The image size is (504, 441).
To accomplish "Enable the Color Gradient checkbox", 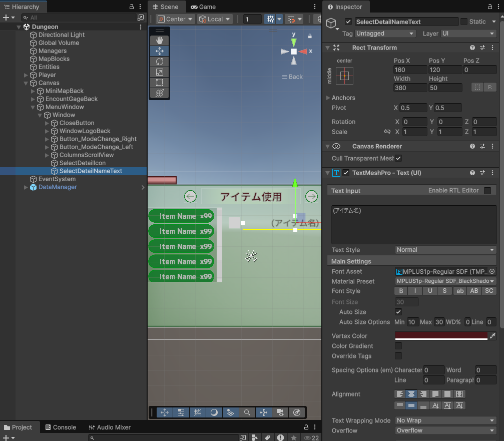I will 398,346.
